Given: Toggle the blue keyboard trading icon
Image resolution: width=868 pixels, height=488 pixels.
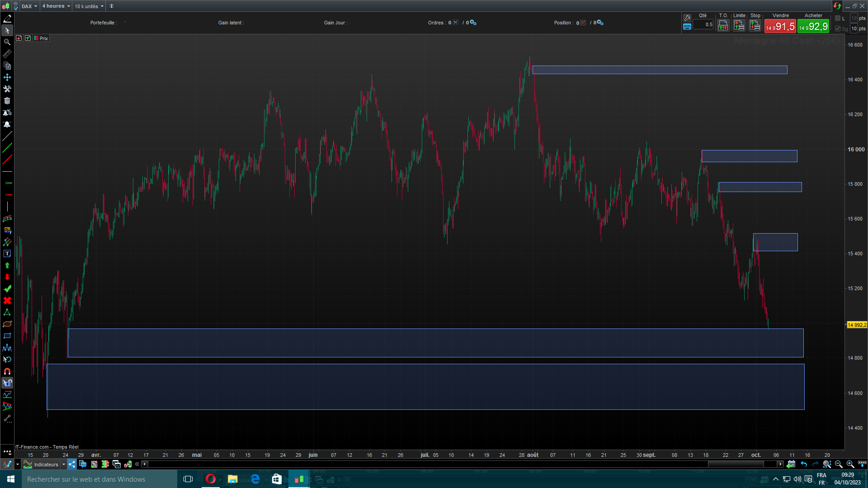Looking at the screenshot, I should coord(687,27).
